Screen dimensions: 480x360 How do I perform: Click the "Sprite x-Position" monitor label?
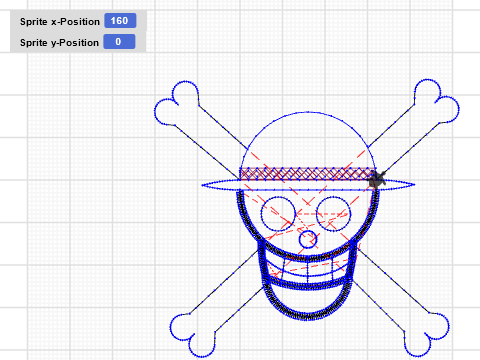[x=60, y=22]
